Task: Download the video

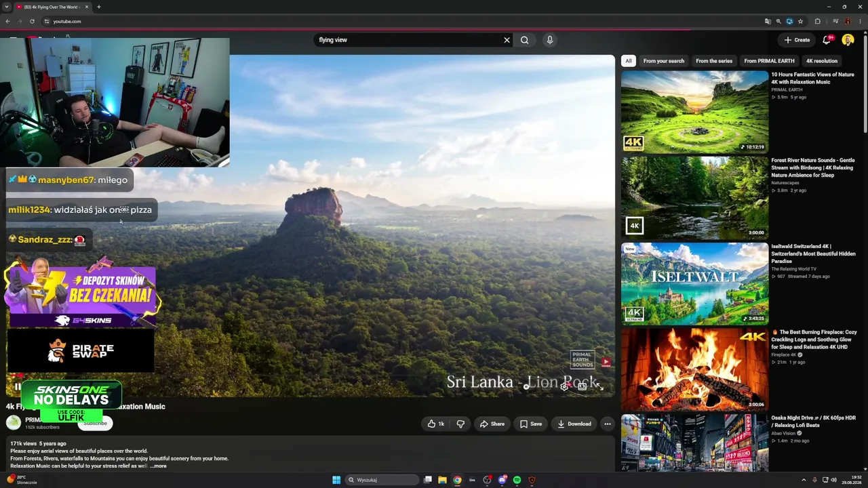Action: pos(574,424)
